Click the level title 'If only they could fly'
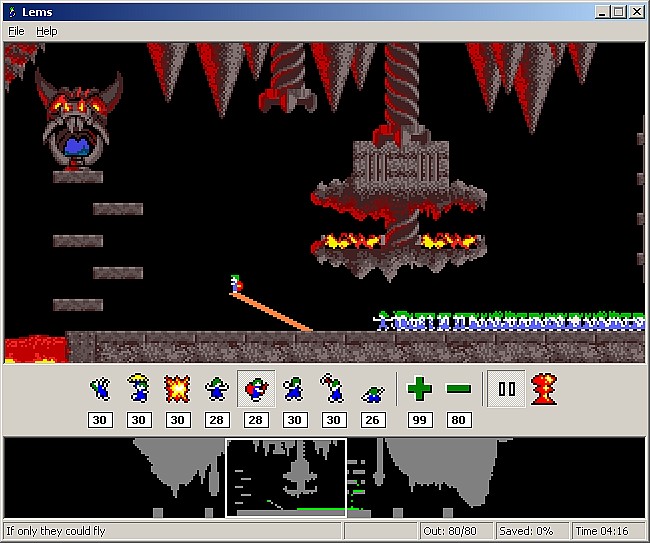The height and width of the screenshot is (543, 650). coord(56,531)
